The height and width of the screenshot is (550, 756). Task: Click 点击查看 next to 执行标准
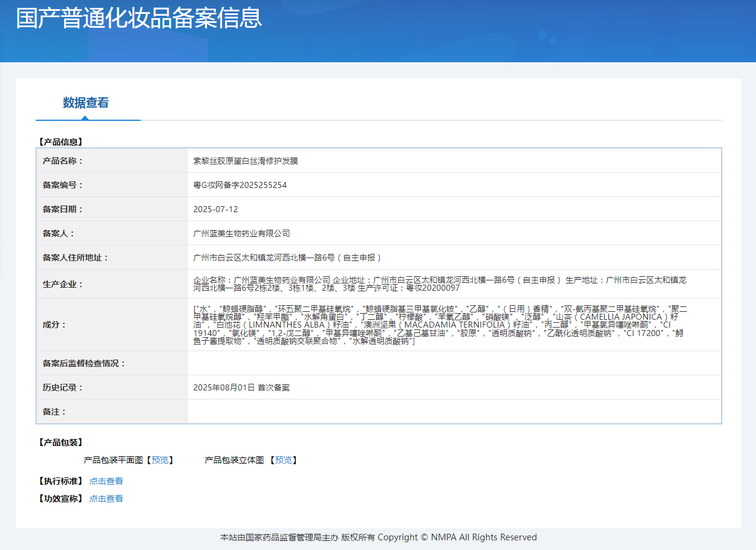click(x=106, y=481)
